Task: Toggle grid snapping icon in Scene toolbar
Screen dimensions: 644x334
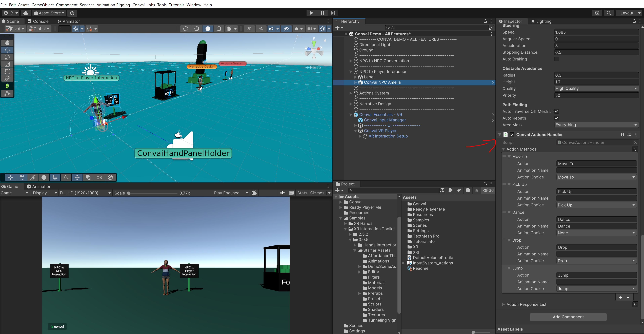Action: tap(76, 29)
